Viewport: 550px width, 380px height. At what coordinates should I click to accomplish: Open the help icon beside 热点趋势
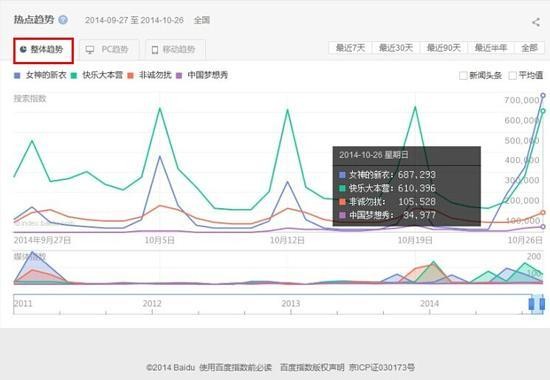tap(63, 20)
